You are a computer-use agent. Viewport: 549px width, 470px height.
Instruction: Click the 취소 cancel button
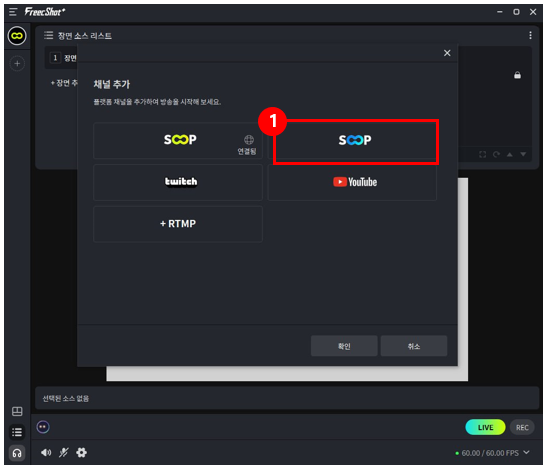[415, 347]
